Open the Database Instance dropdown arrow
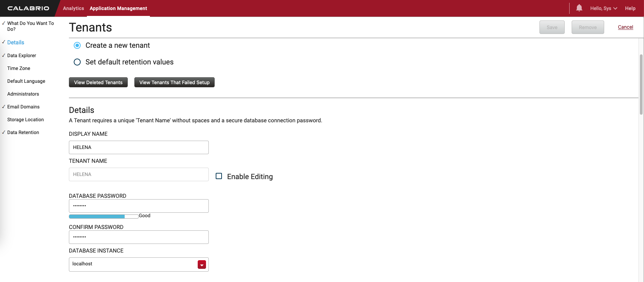The height and width of the screenshot is (282, 644). [202, 265]
